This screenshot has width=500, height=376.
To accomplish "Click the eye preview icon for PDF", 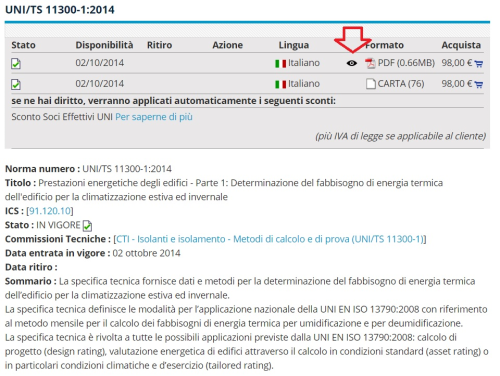I will pyautogui.click(x=352, y=63).
